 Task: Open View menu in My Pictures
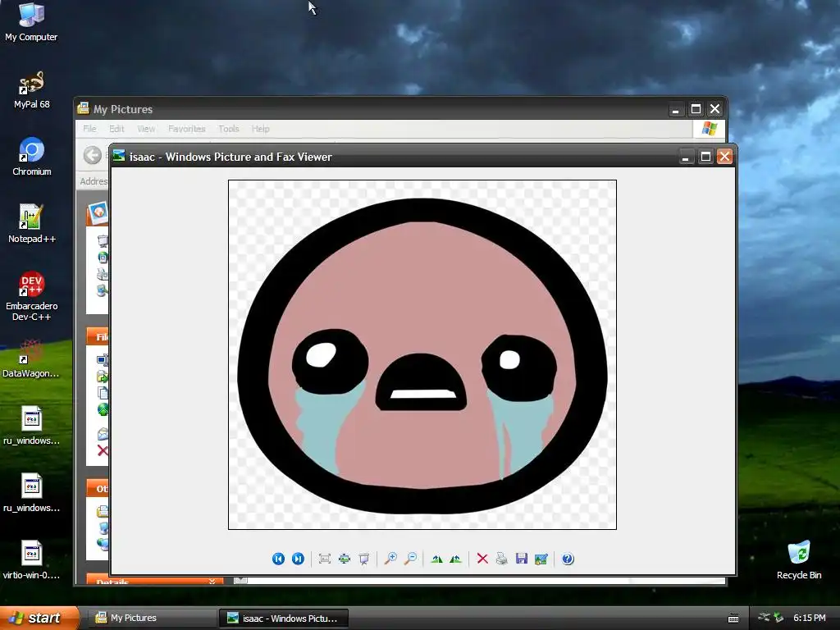(x=146, y=129)
